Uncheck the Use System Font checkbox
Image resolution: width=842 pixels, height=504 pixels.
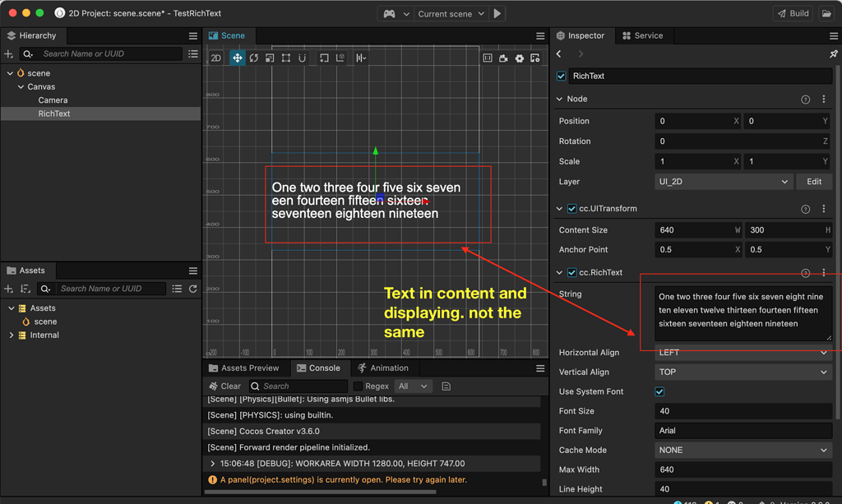(659, 391)
